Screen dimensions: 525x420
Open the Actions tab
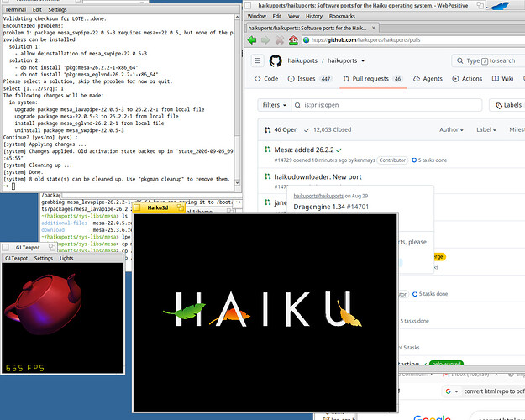467,79
